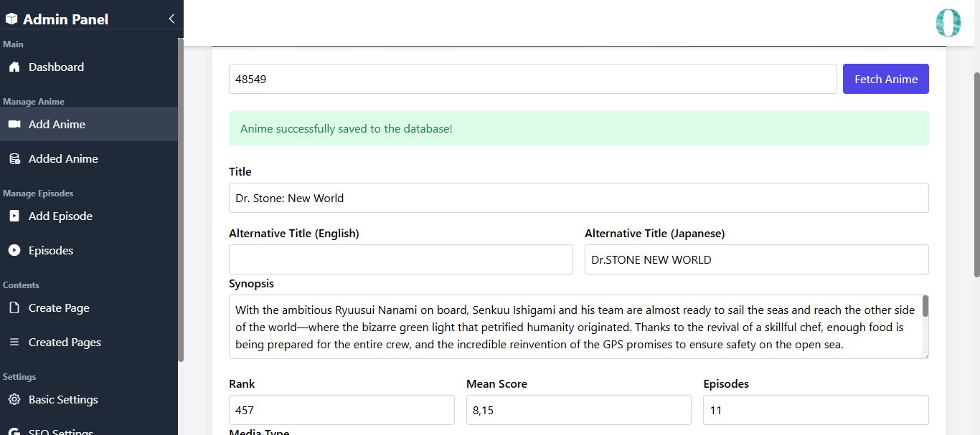Click the sidebar vertical scrollbar

point(181,199)
